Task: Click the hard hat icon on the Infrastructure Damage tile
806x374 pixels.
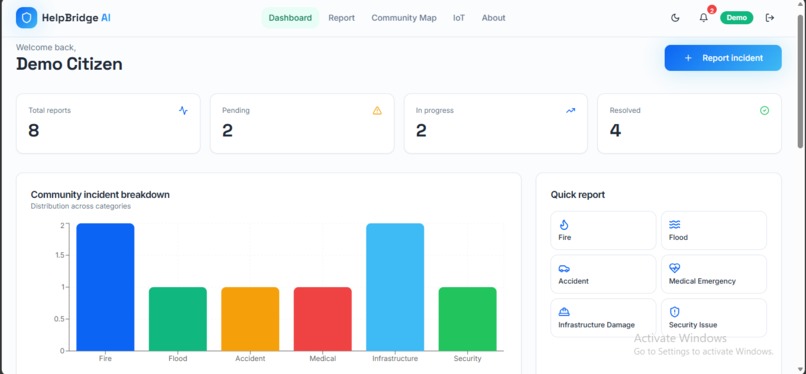Action: coord(564,312)
